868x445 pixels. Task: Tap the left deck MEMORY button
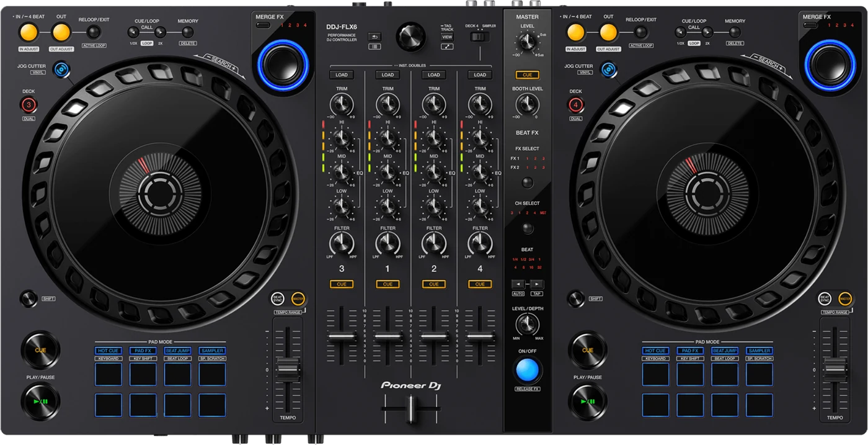[x=188, y=32]
